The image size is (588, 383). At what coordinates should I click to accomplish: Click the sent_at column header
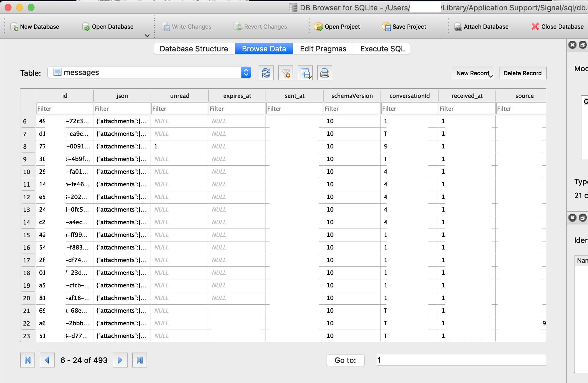pyautogui.click(x=295, y=96)
